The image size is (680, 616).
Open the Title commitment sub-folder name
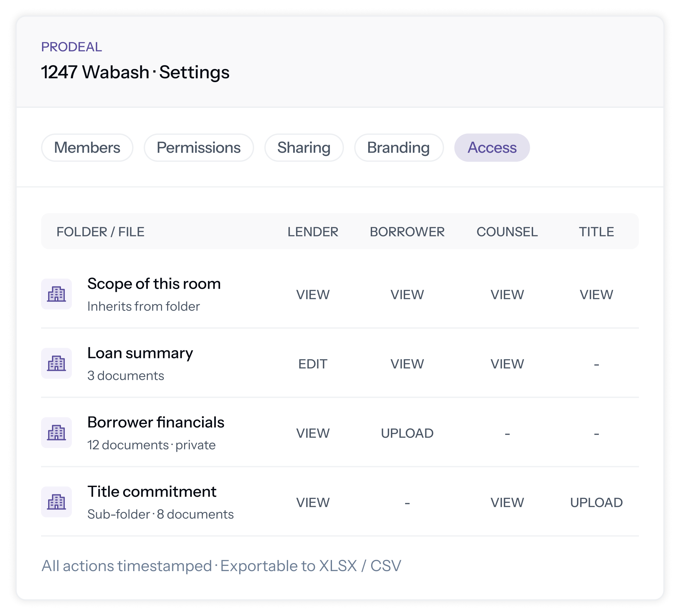(152, 492)
